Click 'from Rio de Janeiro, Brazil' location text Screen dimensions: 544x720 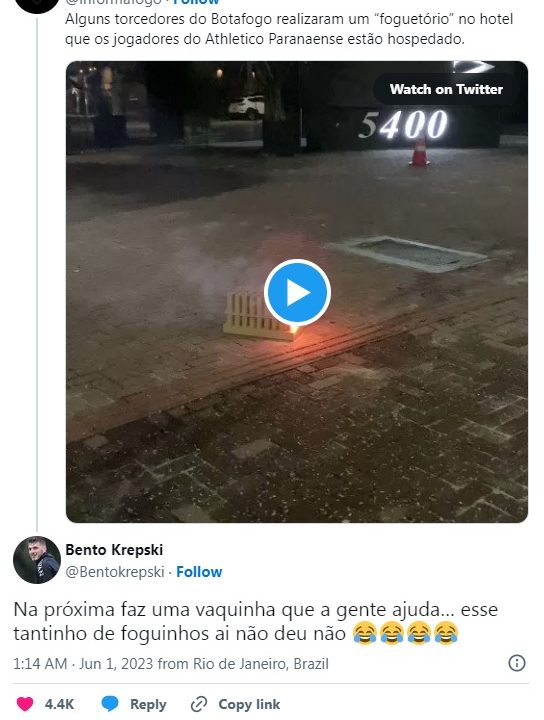(243, 664)
